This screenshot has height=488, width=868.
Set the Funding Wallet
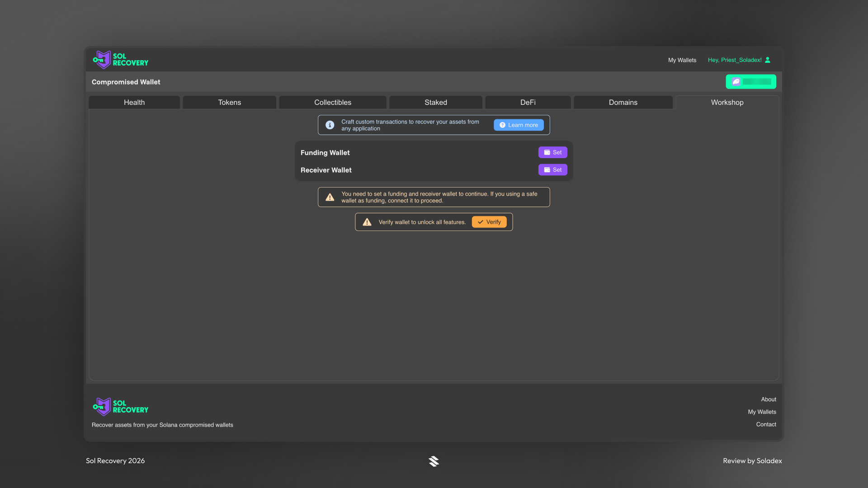552,152
